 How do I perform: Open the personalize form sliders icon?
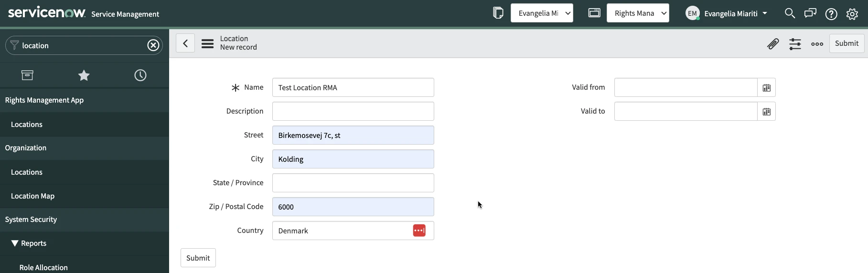(x=795, y=44)
